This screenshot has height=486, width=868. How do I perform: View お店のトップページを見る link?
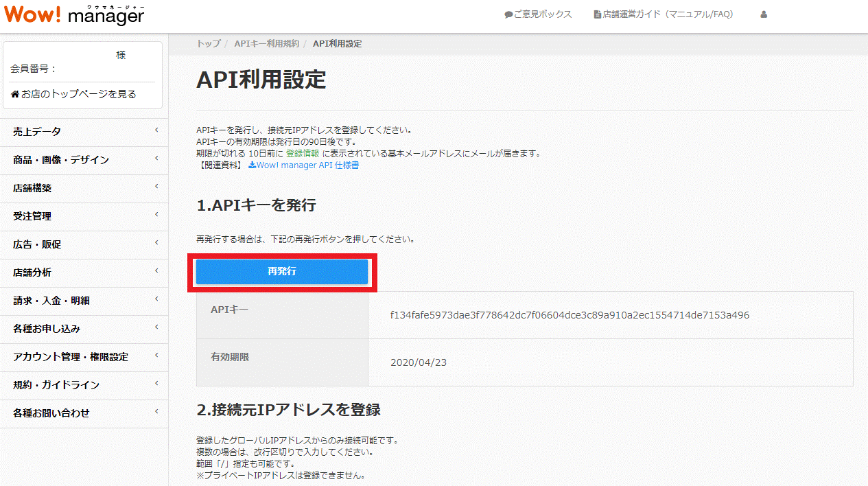click(x=79, y=94)
